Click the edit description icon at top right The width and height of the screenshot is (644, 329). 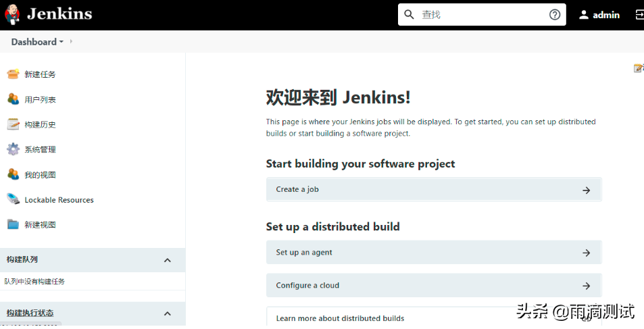click(x=638, y=68)
